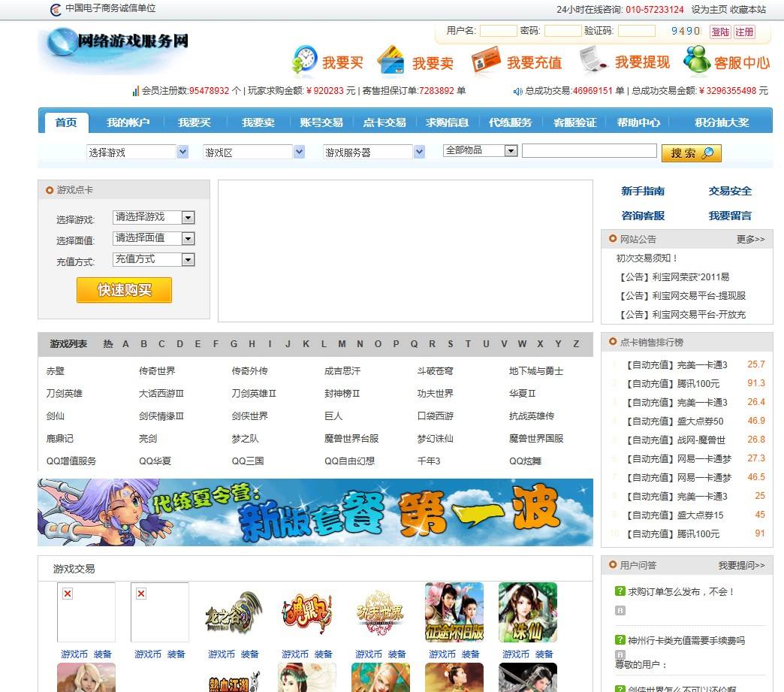Click the 验证码 input field

[x=637, y=31]
